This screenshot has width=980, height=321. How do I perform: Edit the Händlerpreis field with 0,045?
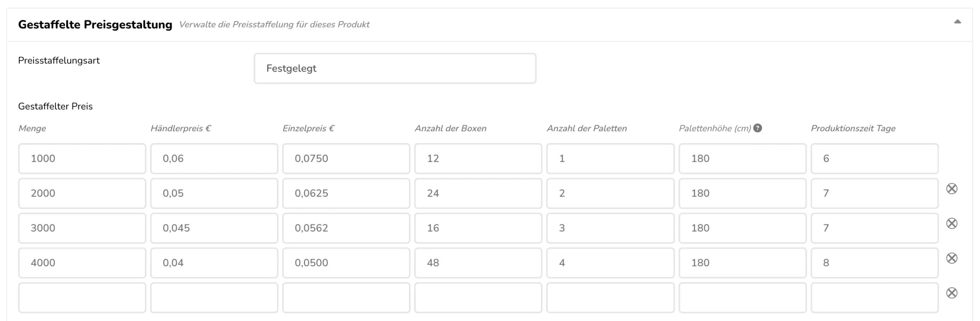[x=214, y=228]
